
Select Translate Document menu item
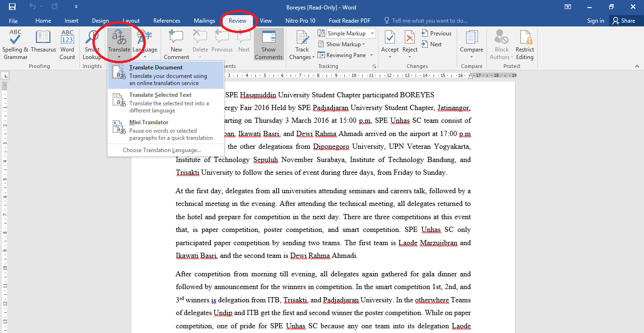166,75
